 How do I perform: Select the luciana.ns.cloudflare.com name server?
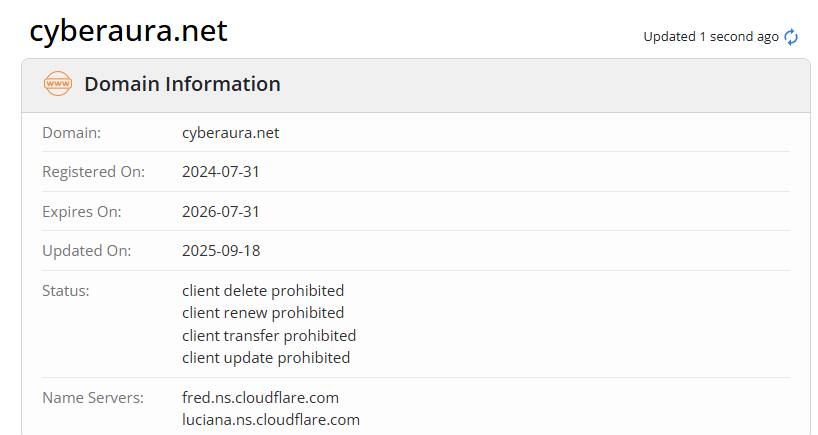click(x=271, y=420)
